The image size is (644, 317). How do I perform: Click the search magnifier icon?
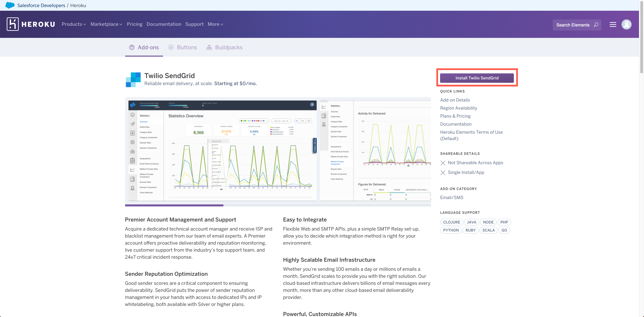point(596,25)
